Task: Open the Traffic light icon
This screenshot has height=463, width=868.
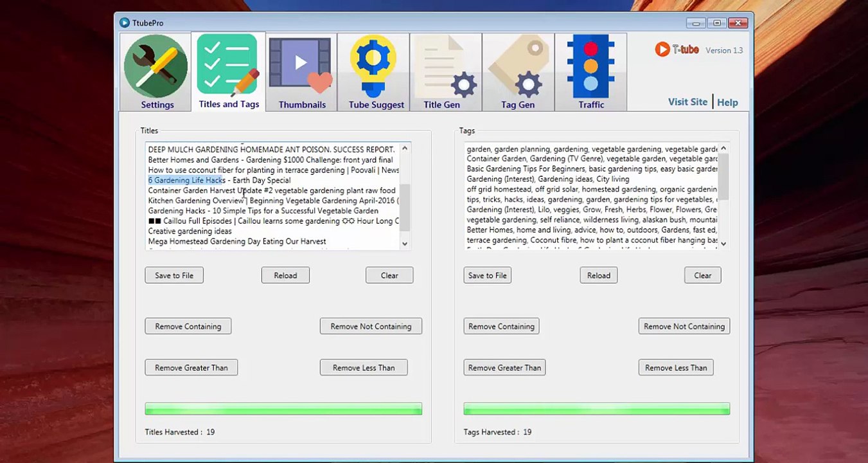Action: coord(590,66)
